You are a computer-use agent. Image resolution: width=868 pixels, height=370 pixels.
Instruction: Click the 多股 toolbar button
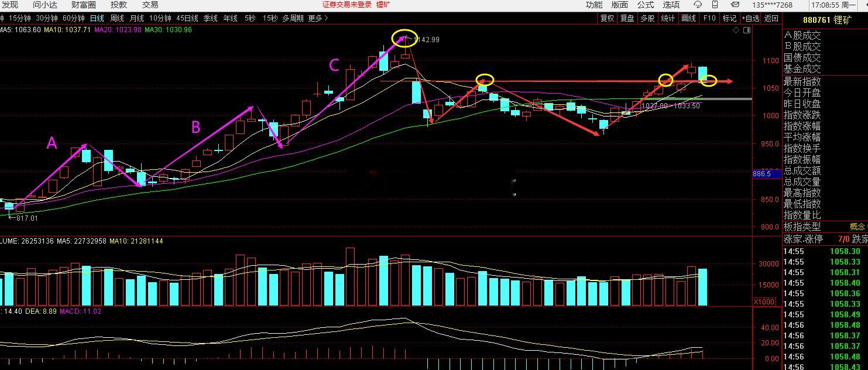(647, 18)
